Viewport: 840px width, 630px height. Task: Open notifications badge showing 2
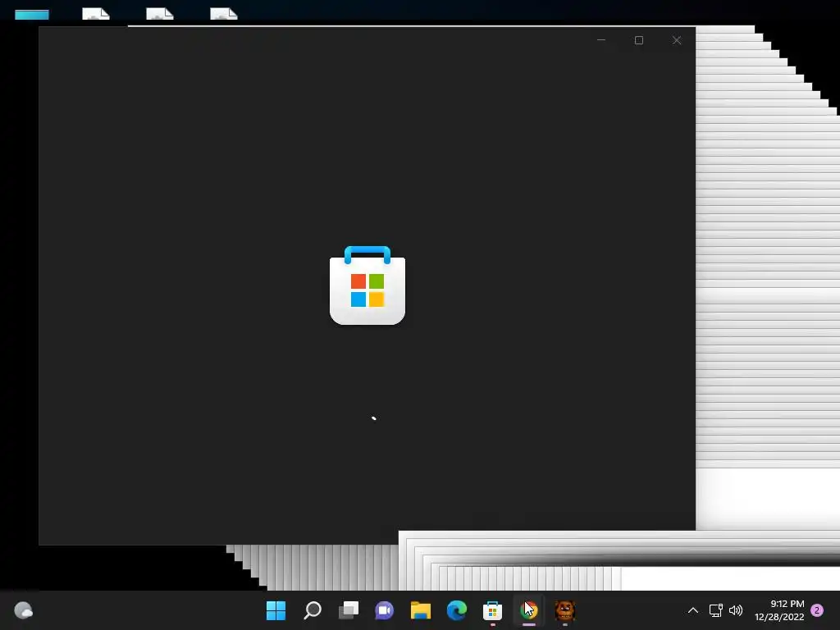coord(817,610)
